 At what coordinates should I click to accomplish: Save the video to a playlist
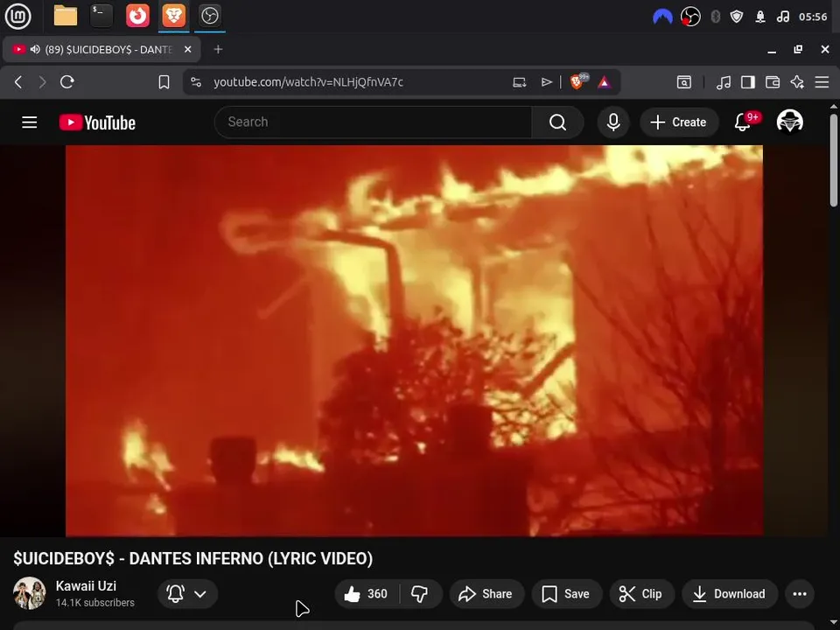(566, 593)
